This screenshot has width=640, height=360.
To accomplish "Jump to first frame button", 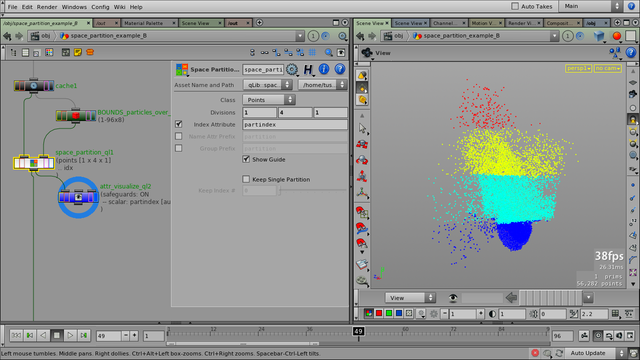I will pyautogui.click(x=16, y=336).
